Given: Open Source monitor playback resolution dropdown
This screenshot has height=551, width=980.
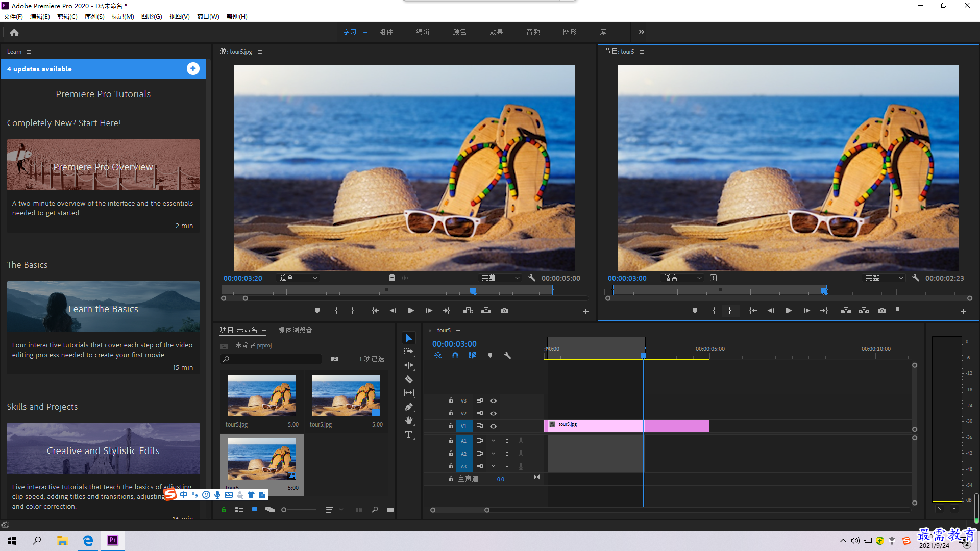Looking at the screenshot, I should [x=500, y=278].
